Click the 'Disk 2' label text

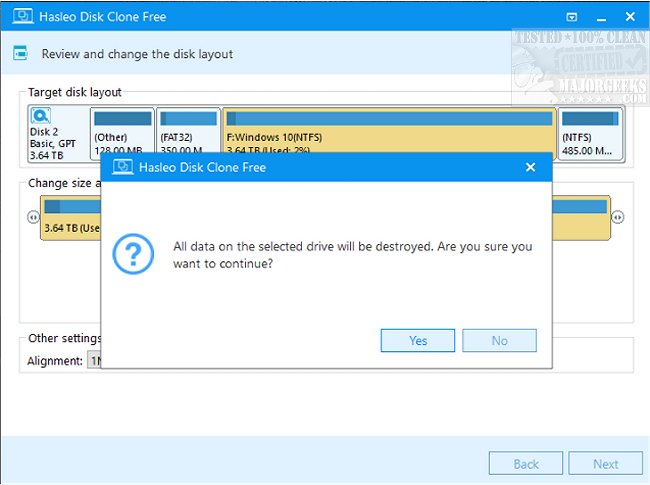pos(44,132)
